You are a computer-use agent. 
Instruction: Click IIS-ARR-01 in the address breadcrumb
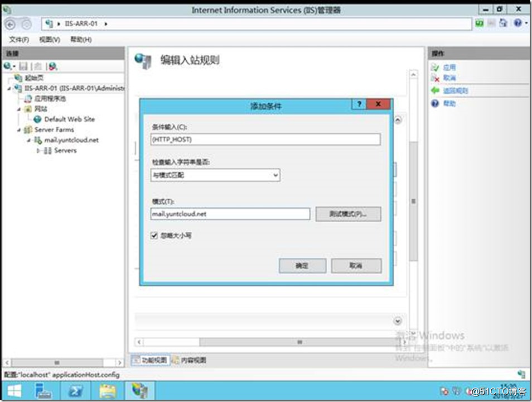point(81,24)
